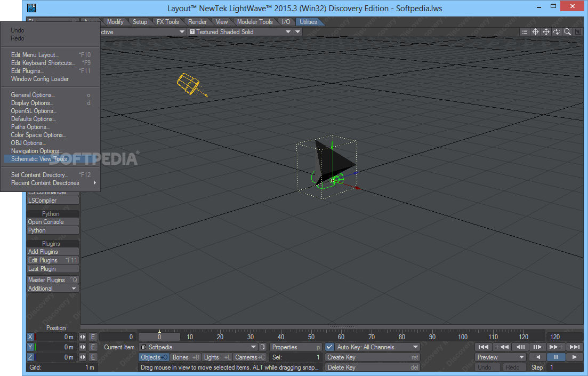Click the viewport move (pan) arrows icon
Viewport: 588px width, 376px height.
pos(546,32)
